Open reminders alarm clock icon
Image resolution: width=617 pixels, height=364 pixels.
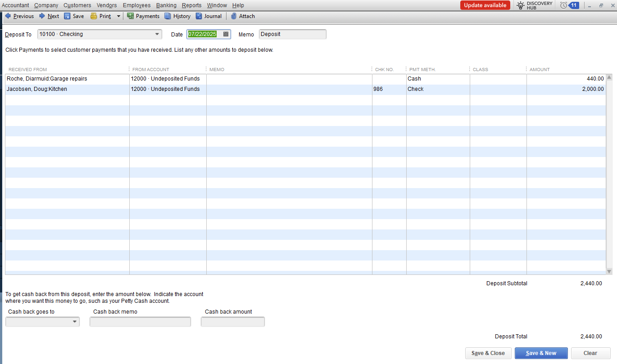click(x=563, y=5)
